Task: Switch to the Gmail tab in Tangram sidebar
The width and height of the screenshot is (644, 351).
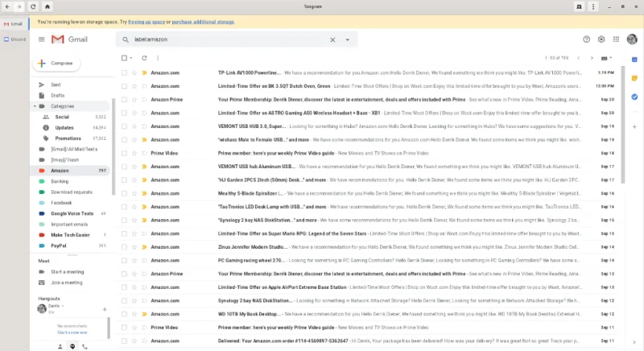Action: (x=14, y=24)
